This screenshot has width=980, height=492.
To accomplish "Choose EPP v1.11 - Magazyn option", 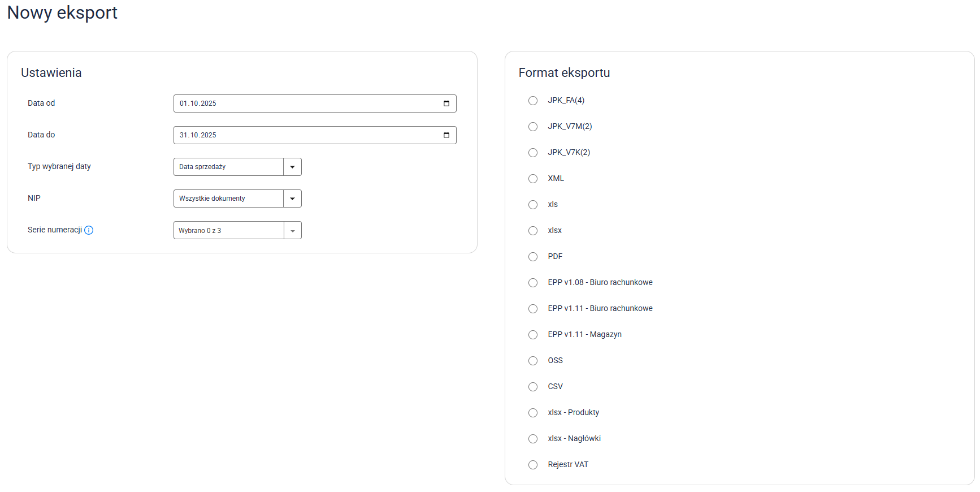I will 533,335.
